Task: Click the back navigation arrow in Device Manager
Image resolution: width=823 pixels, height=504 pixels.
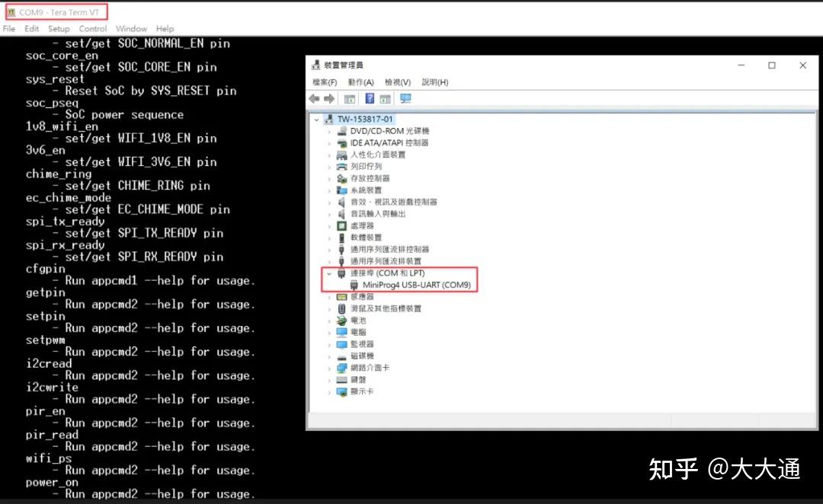Action: pos(314,98)
